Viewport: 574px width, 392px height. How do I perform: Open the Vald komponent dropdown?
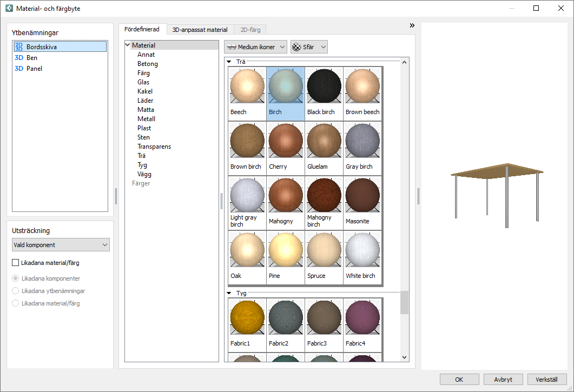click(x=61, y=245)
